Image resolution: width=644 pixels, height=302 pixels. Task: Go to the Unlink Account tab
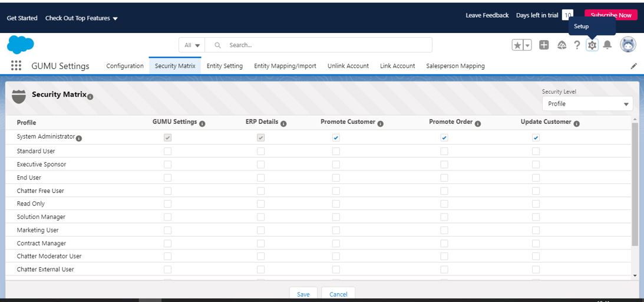pyautogui.click(x=348, y=65)
